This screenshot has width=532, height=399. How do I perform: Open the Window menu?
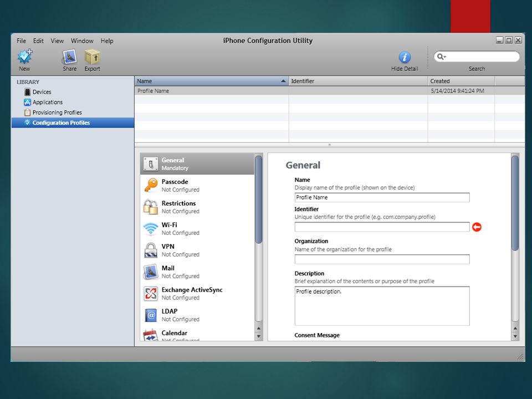click(82, 40)
